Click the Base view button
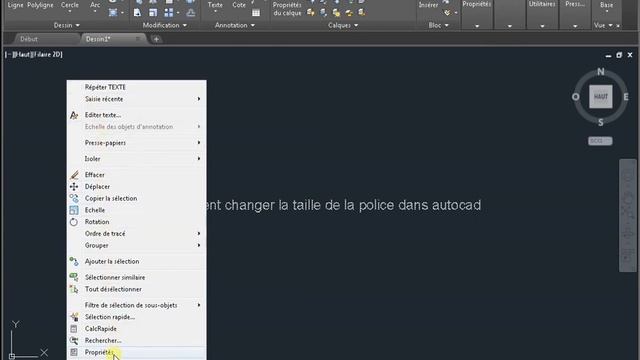The image size is (640, 360). click(x=607, y=5)
